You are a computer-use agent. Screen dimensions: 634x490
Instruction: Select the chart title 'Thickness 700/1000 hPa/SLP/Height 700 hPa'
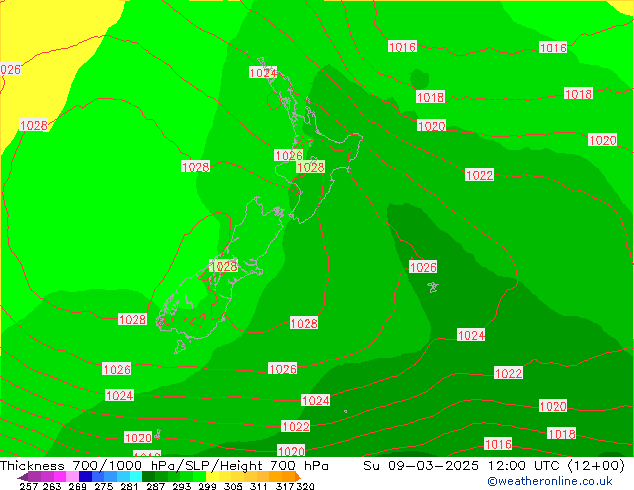164,465
